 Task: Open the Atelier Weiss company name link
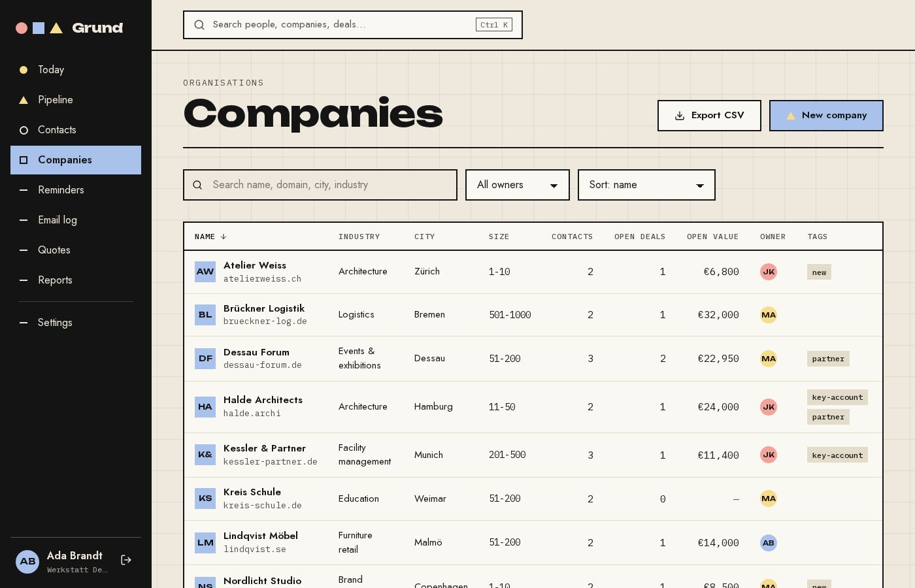coord(255,265)
